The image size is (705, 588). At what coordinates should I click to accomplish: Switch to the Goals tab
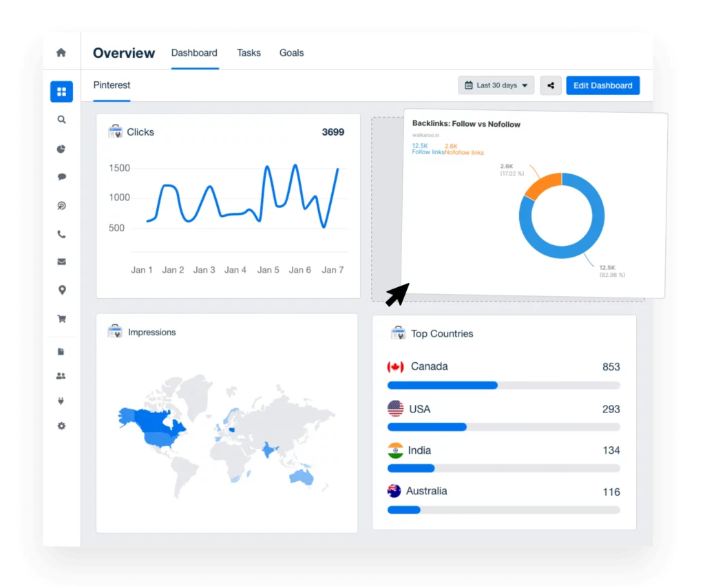click(291, 53)
